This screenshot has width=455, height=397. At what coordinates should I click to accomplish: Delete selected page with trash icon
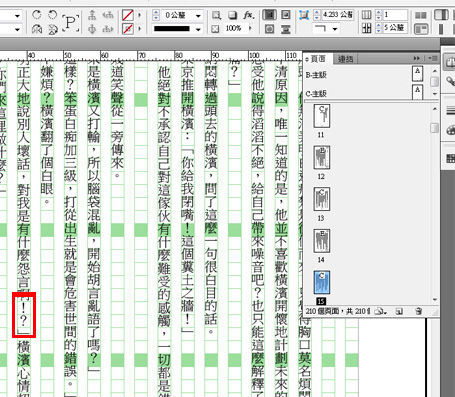pos(418,311)
